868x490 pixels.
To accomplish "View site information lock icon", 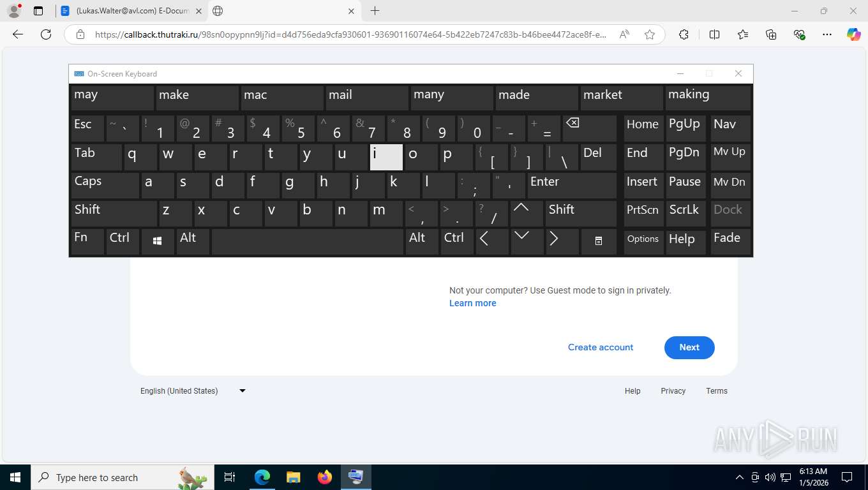I will click(80, 34).
